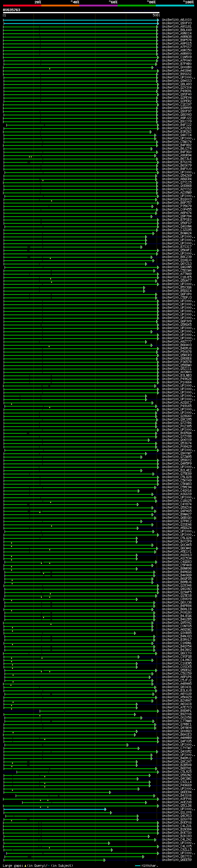Select hit label UniRef100_Q6Y213
197x868 pixels.
tap(177, 264)
